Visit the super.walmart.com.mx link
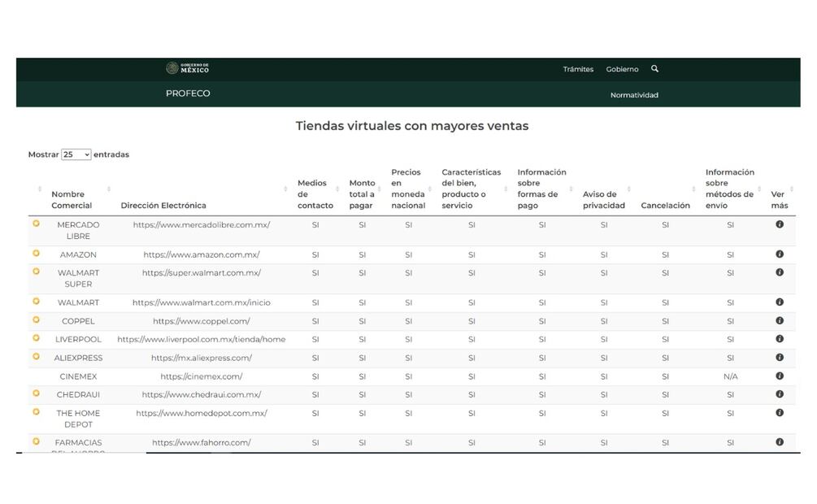Screen dimensions: 817x504 point(202,272)
